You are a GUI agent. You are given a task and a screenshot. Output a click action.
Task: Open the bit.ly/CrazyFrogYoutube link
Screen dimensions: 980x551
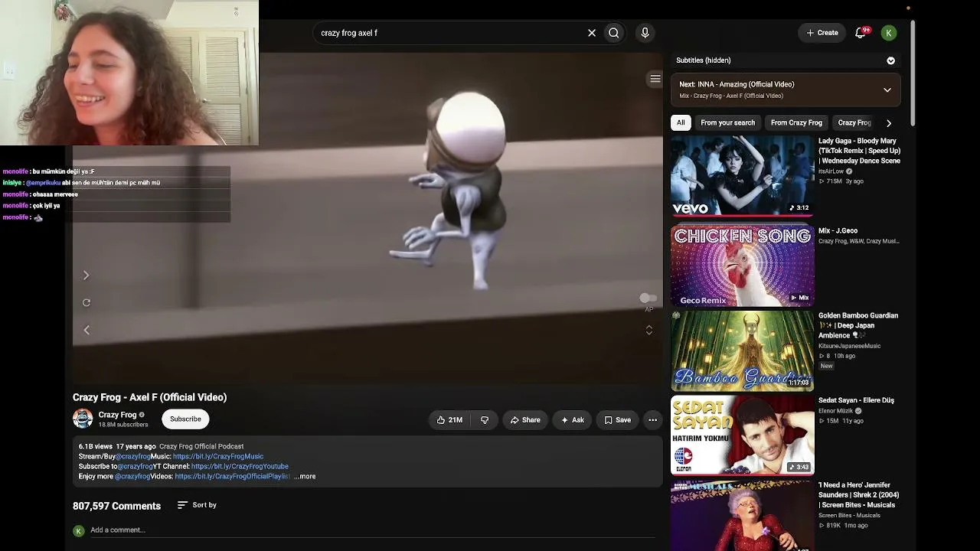point(240,466)
